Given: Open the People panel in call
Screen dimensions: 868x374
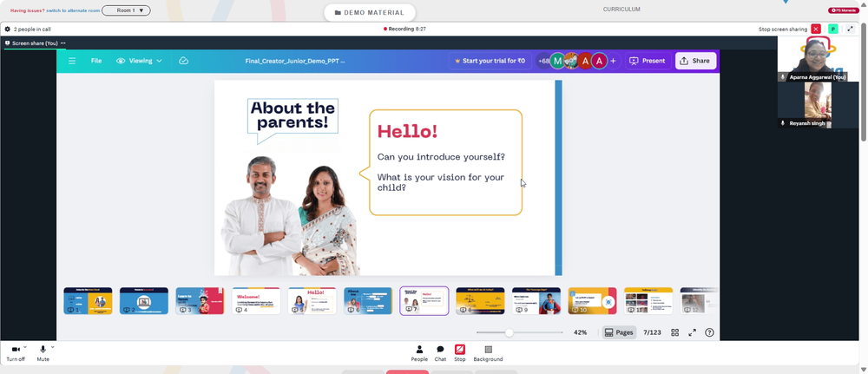Looking at the screenshot, I should (x=419, y=353).
